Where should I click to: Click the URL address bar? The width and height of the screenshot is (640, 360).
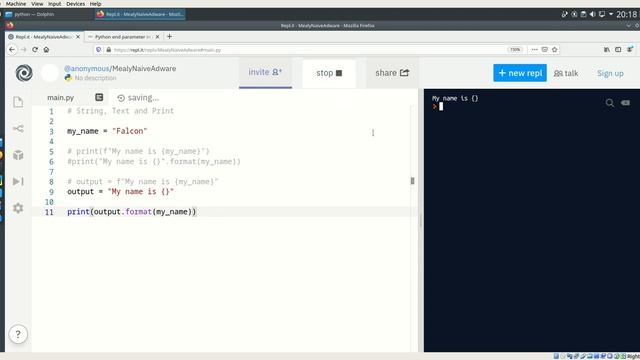pyautogui.click(x=302, y=49)
